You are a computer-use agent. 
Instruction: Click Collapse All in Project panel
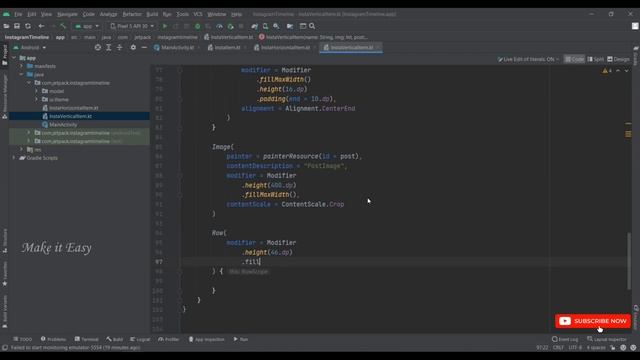(120, 48)
